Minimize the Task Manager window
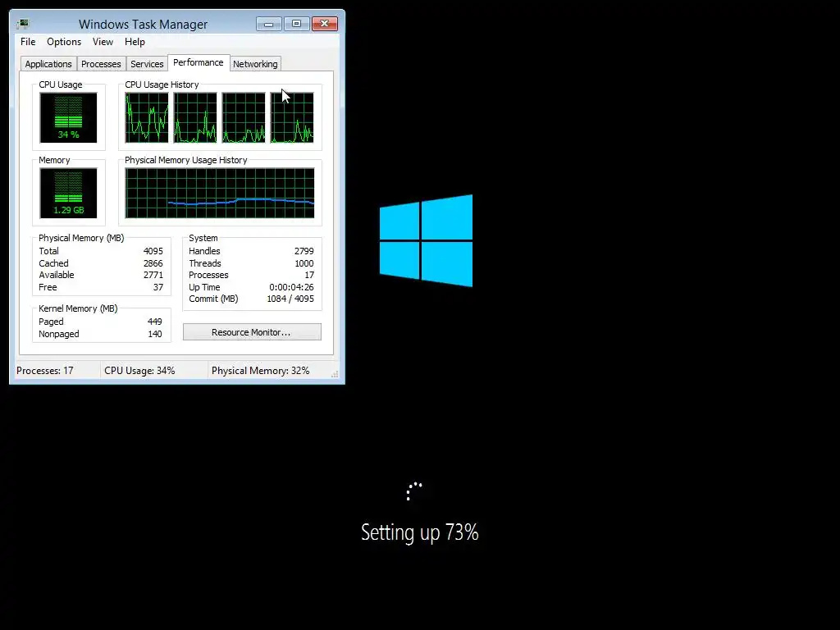Image resolution: width=840 pixels, height=630 pixels. point(268,24)
